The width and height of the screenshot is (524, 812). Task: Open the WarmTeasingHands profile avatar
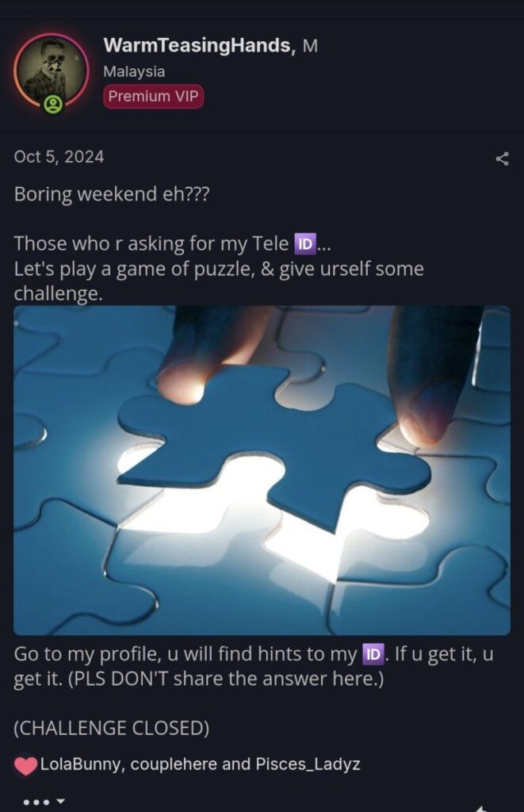tap(52, 71)
